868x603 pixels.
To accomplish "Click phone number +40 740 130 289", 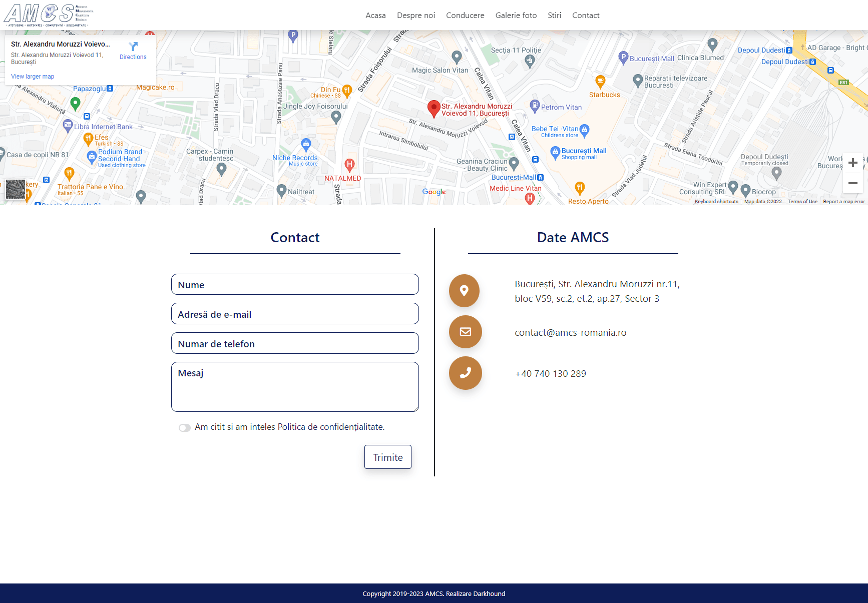I will [x=550, y=374].
